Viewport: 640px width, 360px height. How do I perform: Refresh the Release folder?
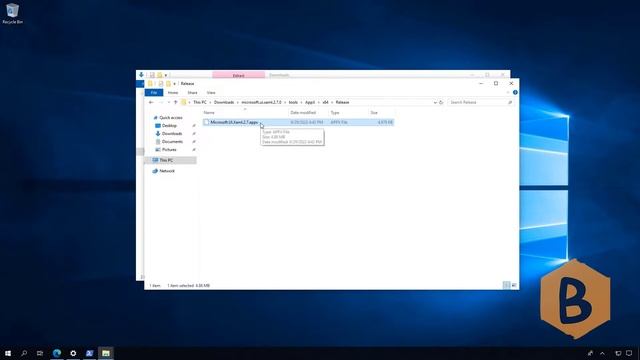(441, 102)
